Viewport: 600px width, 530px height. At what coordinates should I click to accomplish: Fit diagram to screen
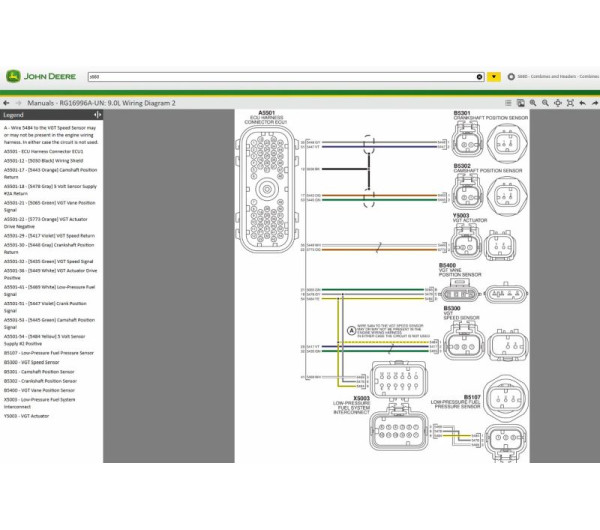pos(571,102)
